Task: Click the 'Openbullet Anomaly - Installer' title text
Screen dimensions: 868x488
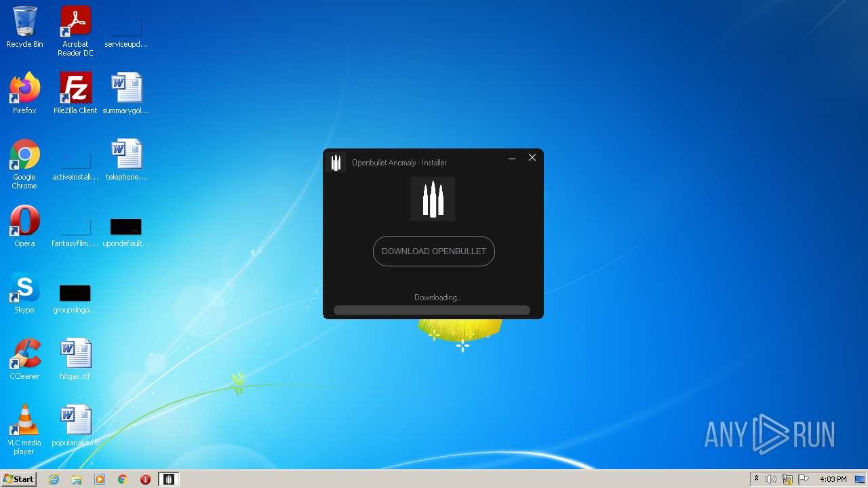Action: (x=399, y=163)
